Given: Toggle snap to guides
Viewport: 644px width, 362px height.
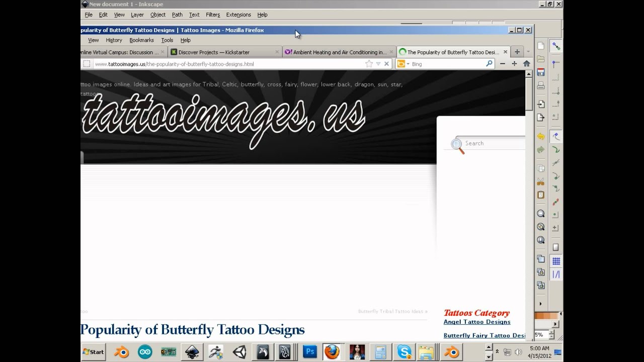Looking at the screenshot, I should pos(556,275).
